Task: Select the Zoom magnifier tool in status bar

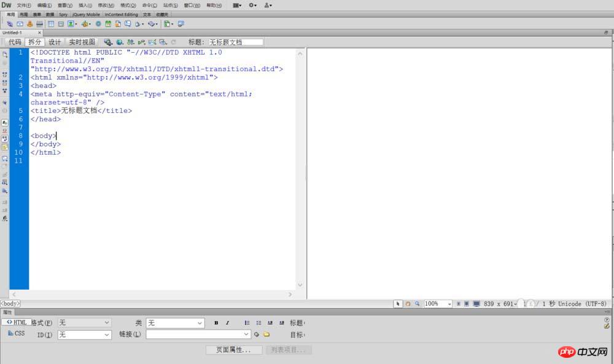Action: 417,304
